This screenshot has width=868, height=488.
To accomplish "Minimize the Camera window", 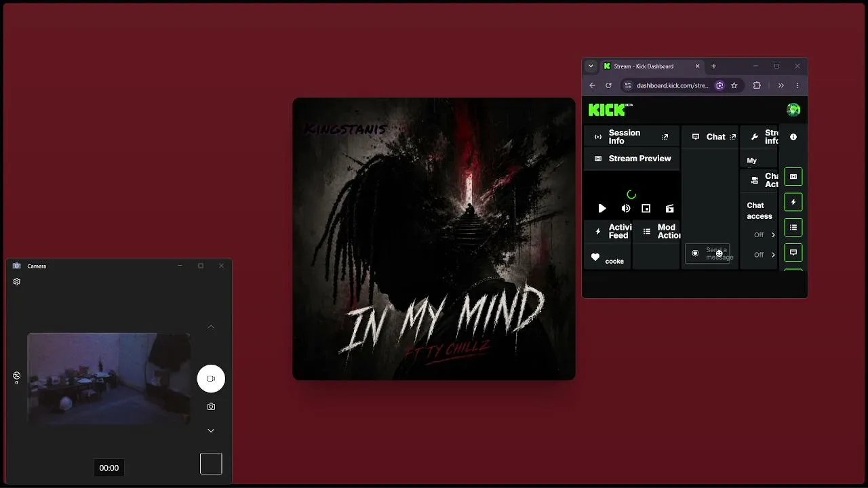I will 180,266.
